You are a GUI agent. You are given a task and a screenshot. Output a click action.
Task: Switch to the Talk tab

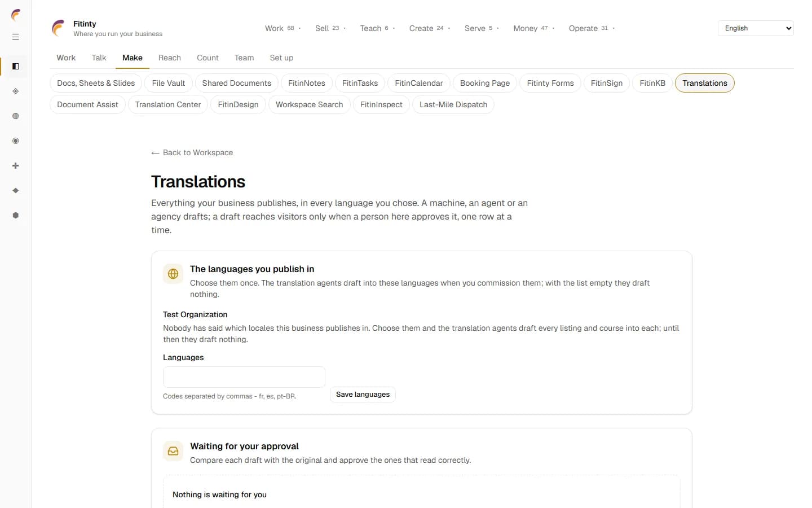click(99, 58)
